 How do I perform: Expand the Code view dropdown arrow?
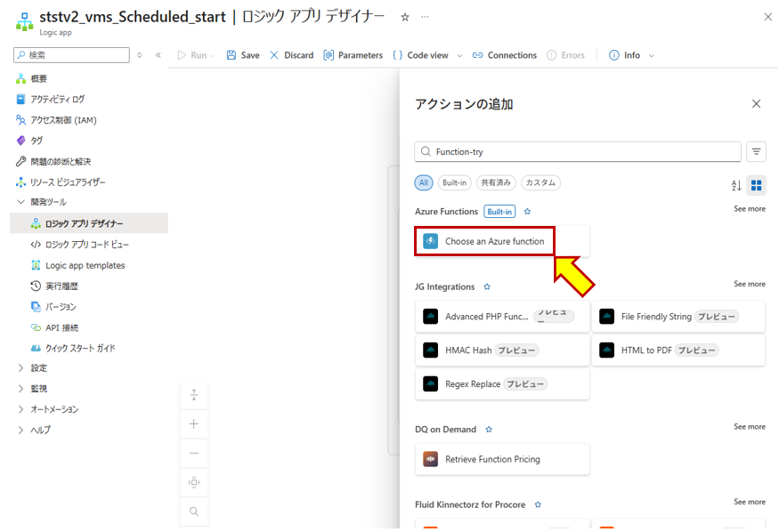pyautogui.click(x=459, y=55)
